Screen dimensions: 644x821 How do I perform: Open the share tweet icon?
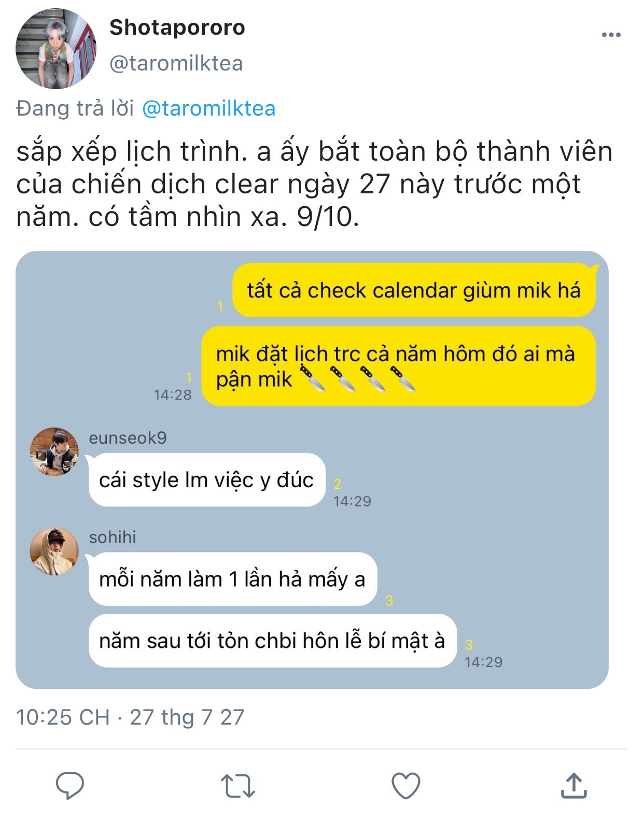(573, 785)
